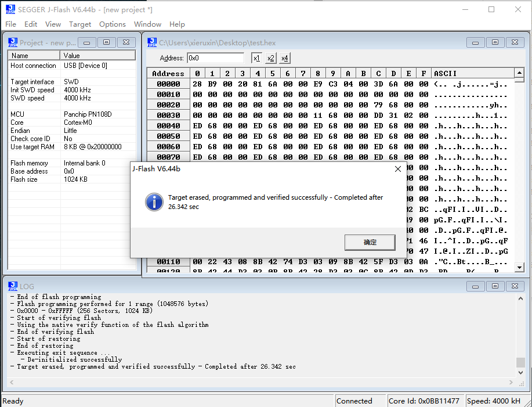
Task: Click hex view scroll up arrow
Action: point(519,73)
